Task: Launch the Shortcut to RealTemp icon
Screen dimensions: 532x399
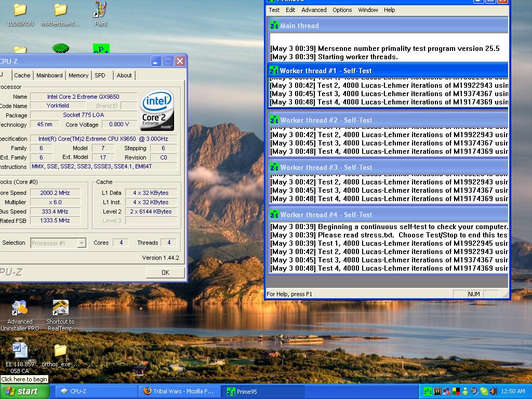Action: [60, 315]
